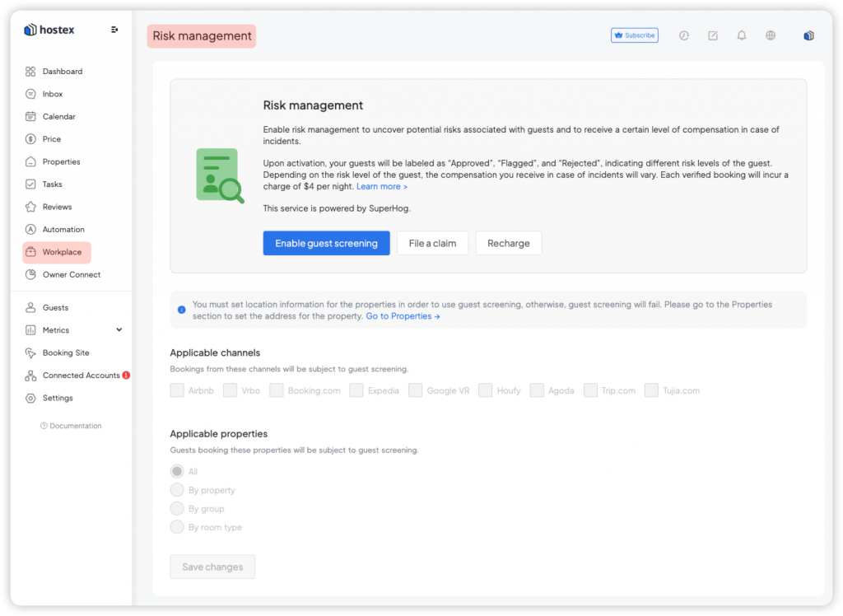Open the Workplace menu item
Image resolution: width=843 pixels, height=616 pixels.
click(x=57, y=252)
